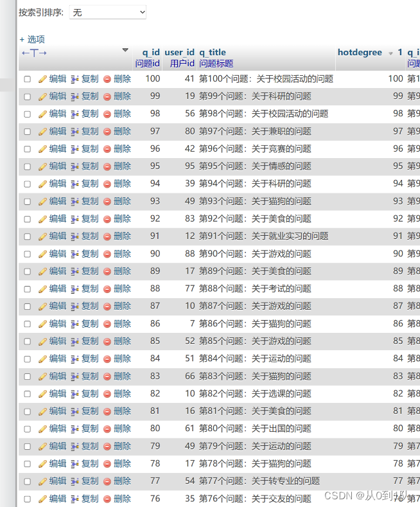
Task: Click 编辑 link for row 83
Action: tap(58, 377)
